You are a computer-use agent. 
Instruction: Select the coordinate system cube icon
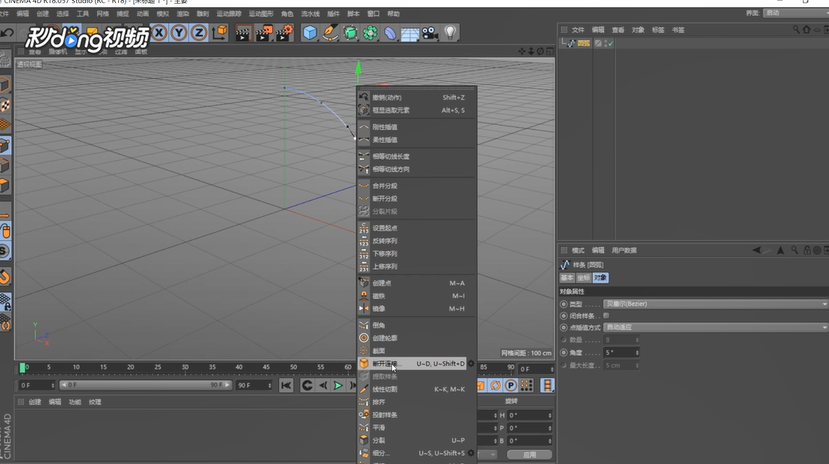tap(219, 33)
